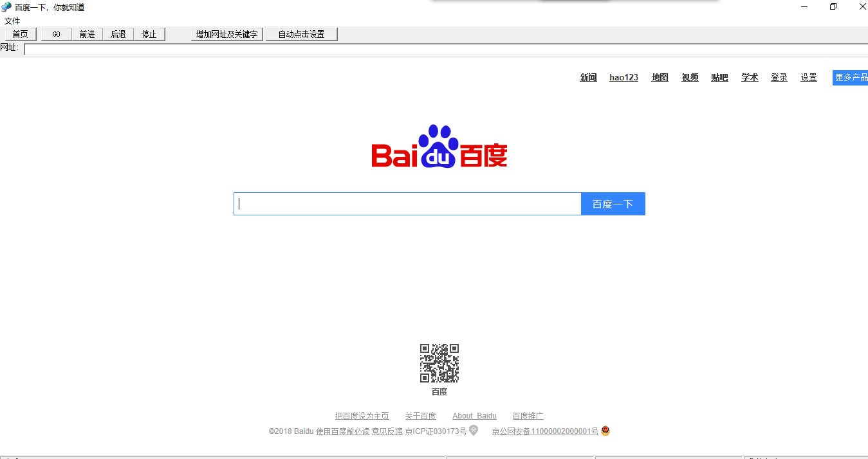Image resolution: width=868 pixels, height=459 pixels.
Task: Open the 贴吧 link
Action: (720, 77)
